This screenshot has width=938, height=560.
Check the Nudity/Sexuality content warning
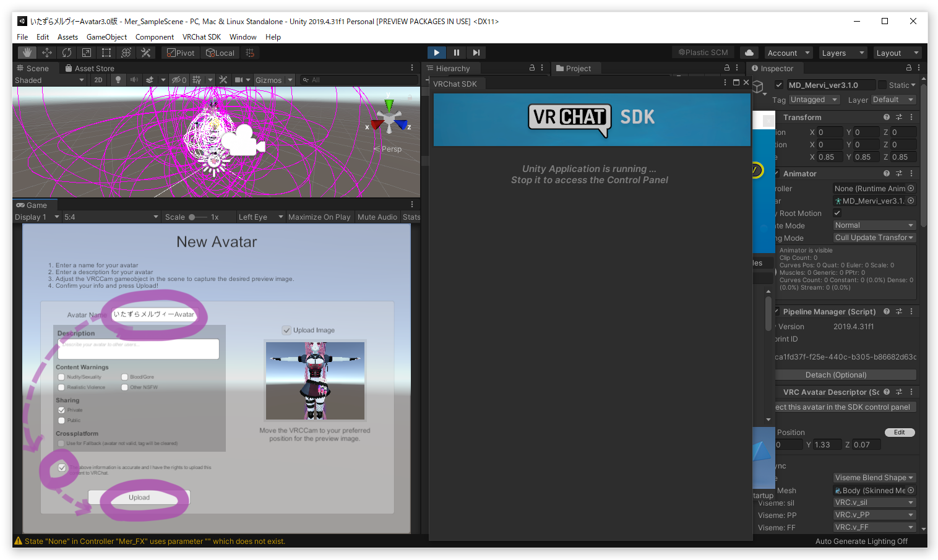(61, 377)
